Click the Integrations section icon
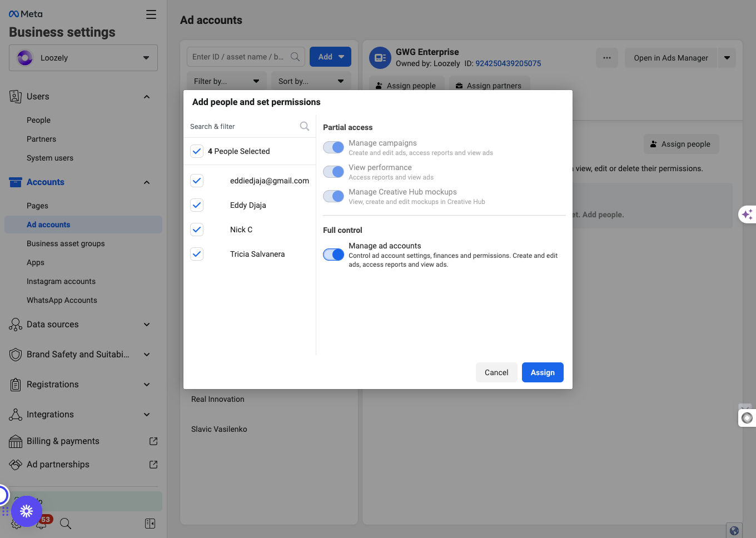The height and width of the screenshot is (538, 756). [16, 415]
